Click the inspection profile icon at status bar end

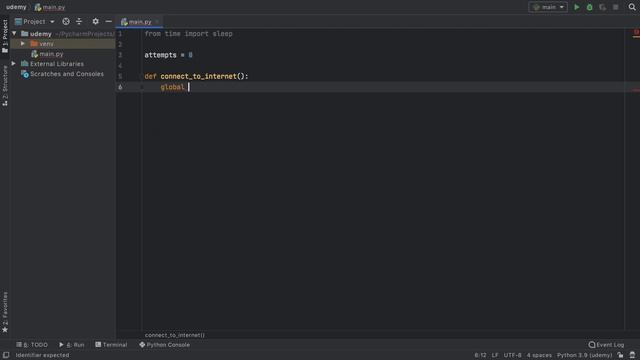click(x=632, y=355)
